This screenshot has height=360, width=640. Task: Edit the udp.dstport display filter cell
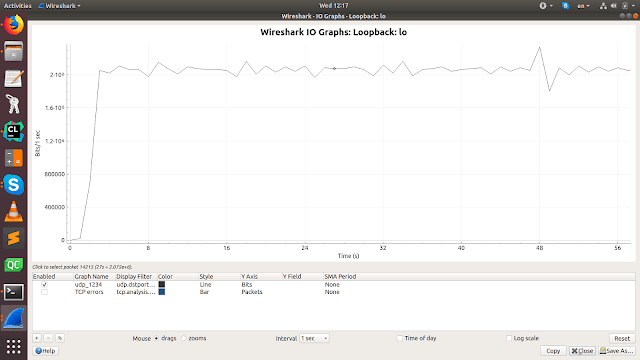(x=136, y=284)
